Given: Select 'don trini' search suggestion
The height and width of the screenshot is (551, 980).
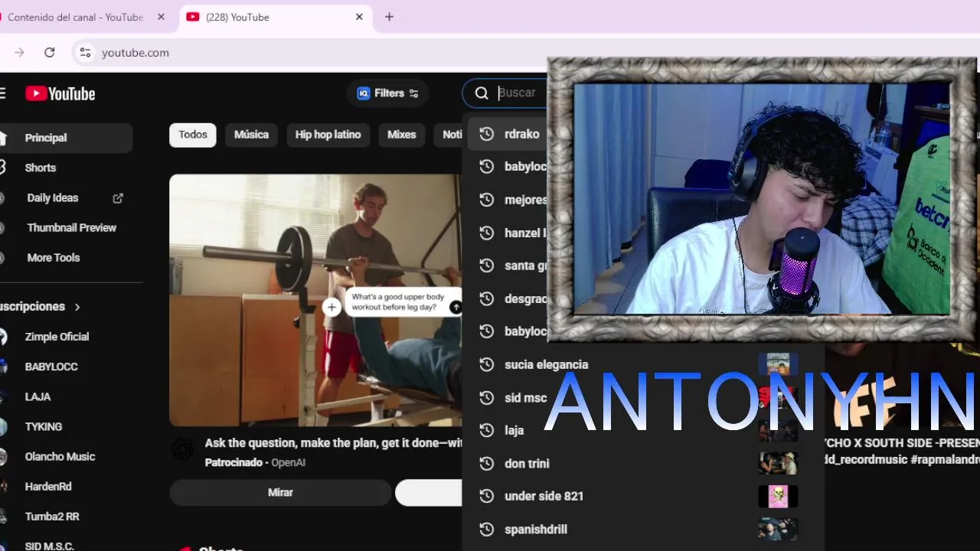Looking at the screenshot, I should tap(643, 464).
